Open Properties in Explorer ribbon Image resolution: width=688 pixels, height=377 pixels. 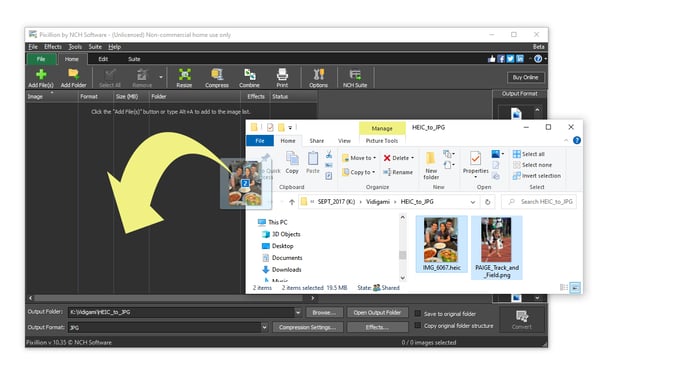pyautogui.click(x=476, y=164)
